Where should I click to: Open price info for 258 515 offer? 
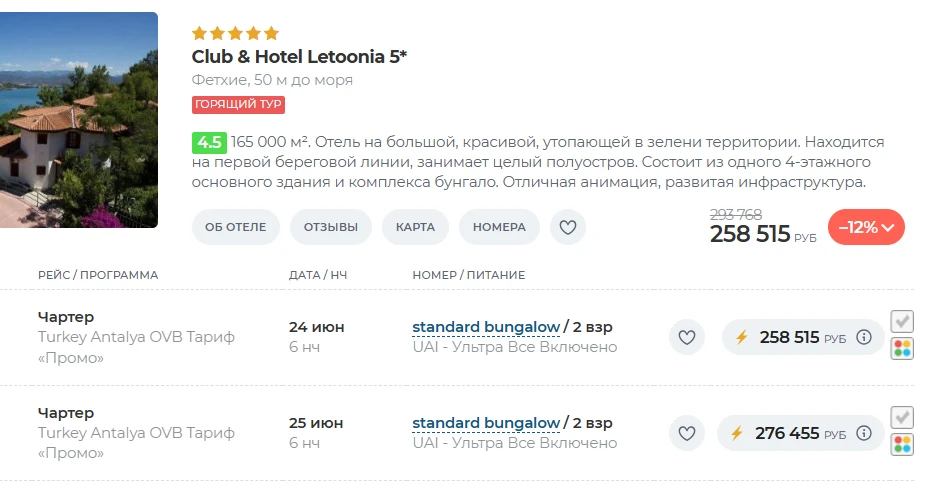tap(864, 337)
